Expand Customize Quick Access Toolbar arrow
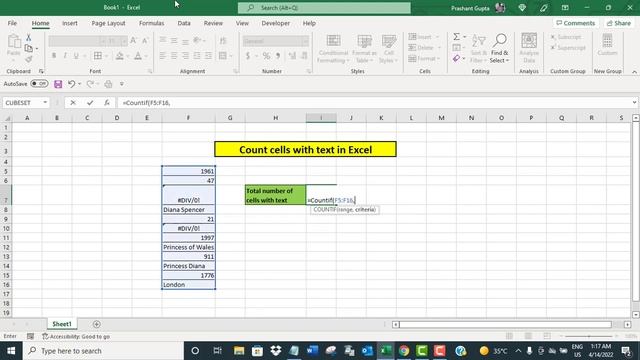The height and width of the screenshot is (360, 640). (122, 84)
